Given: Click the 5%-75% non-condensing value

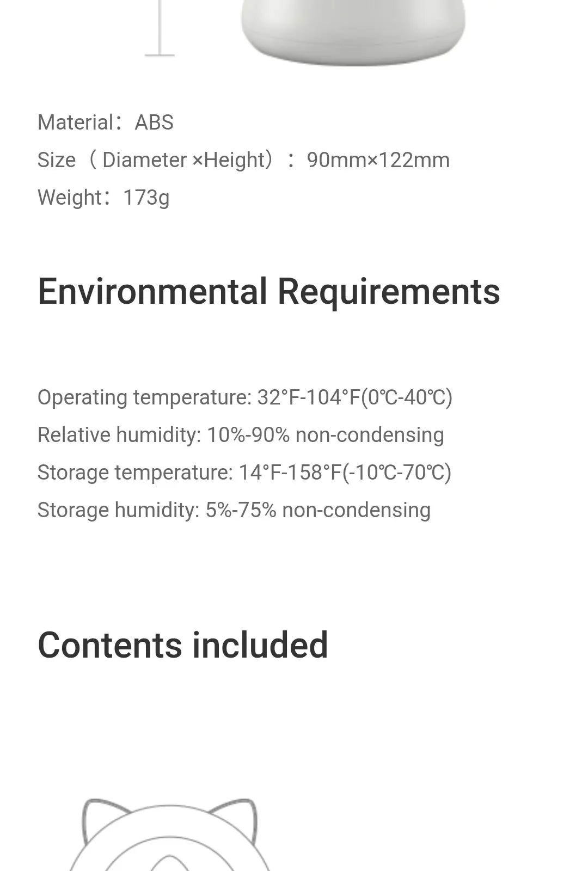Looking at the screenshot, I should [317, 510].
